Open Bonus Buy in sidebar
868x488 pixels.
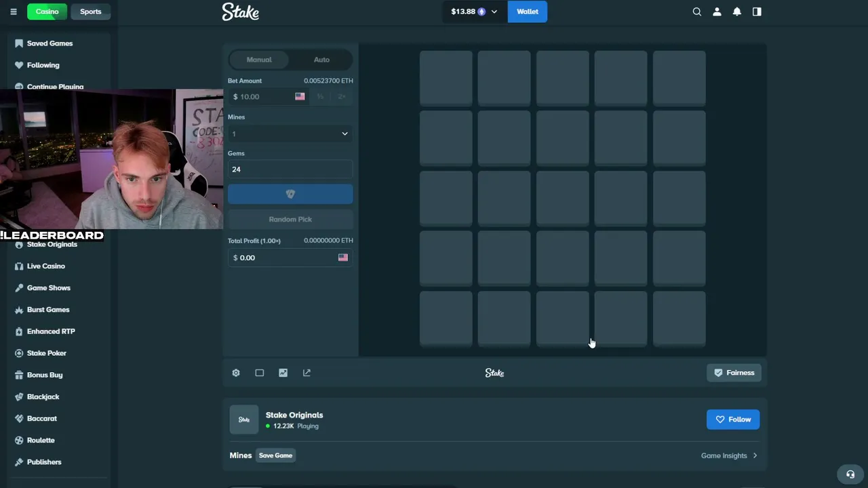pyautogui.click(x=45, y=375)
